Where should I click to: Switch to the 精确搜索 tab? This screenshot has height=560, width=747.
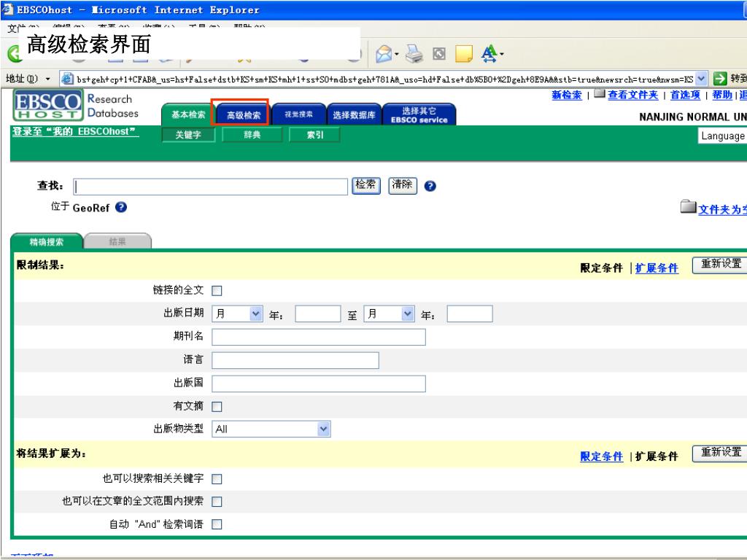(47, 241)
